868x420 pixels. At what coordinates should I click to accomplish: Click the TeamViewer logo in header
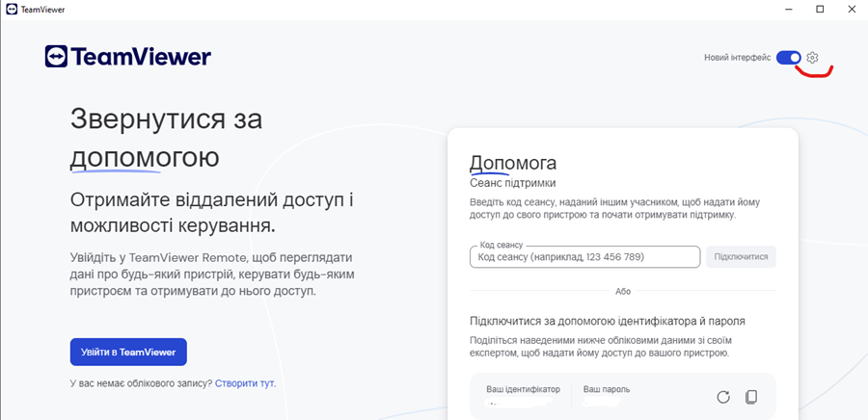(x=127, y=57)
